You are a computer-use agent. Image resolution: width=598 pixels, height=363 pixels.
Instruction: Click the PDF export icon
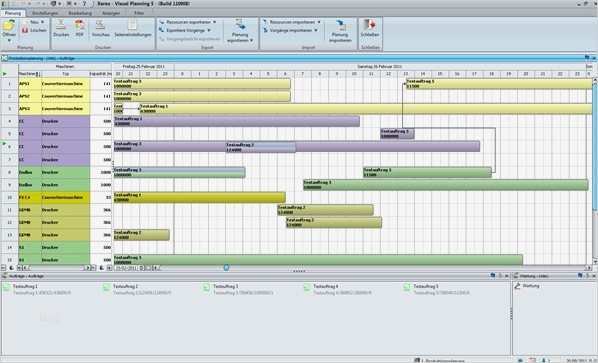pos(80,25)
